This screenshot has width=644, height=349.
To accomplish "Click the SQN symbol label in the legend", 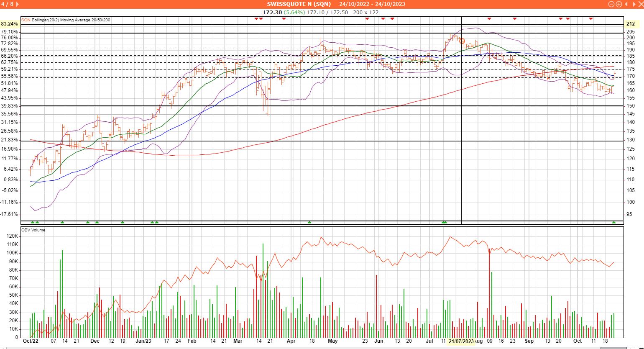I will click(x=26, y=20).
